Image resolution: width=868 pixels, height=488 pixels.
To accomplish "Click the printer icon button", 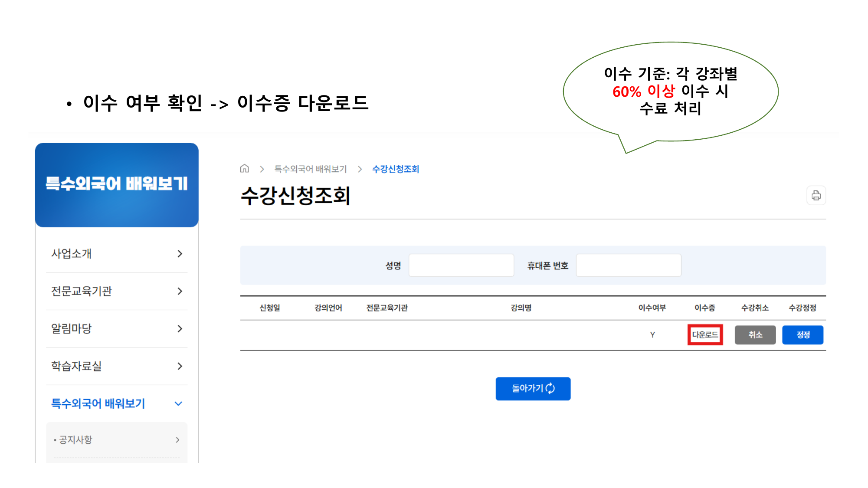I will [x=816, y=196].
